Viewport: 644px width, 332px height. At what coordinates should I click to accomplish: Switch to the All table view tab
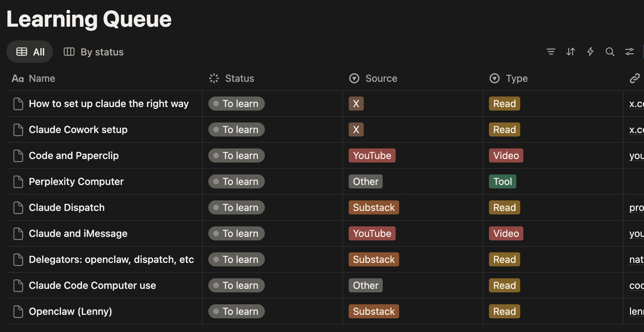[30, 52]
